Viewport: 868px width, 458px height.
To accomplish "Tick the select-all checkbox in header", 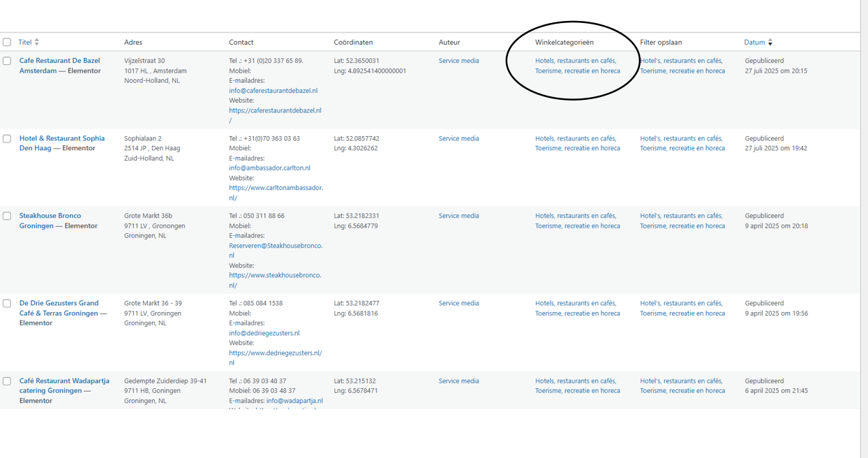I will point(7,42).
